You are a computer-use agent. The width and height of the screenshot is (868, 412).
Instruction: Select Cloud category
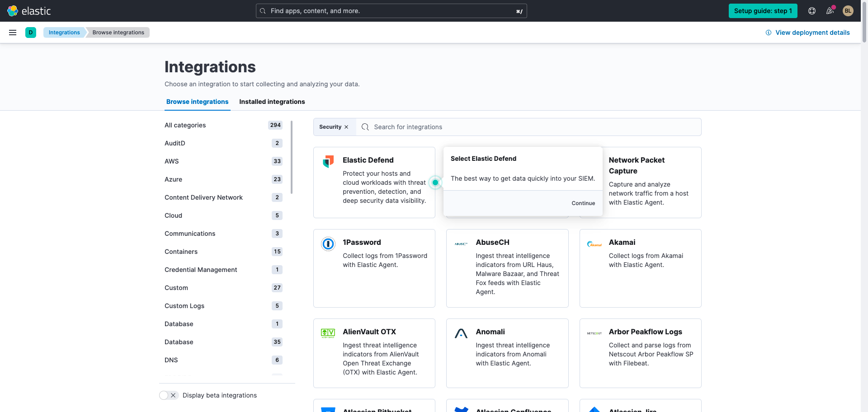click(x=223, y=215)
